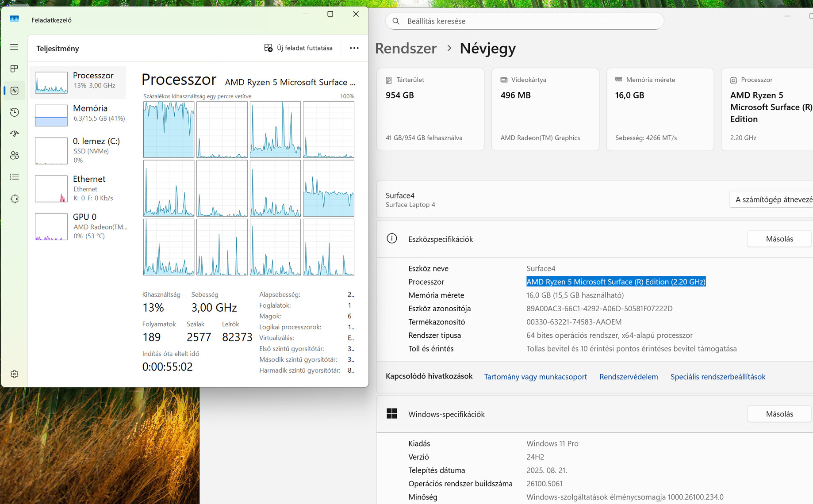
Task: Click the first logical processor graph
Action: (169, 130)
